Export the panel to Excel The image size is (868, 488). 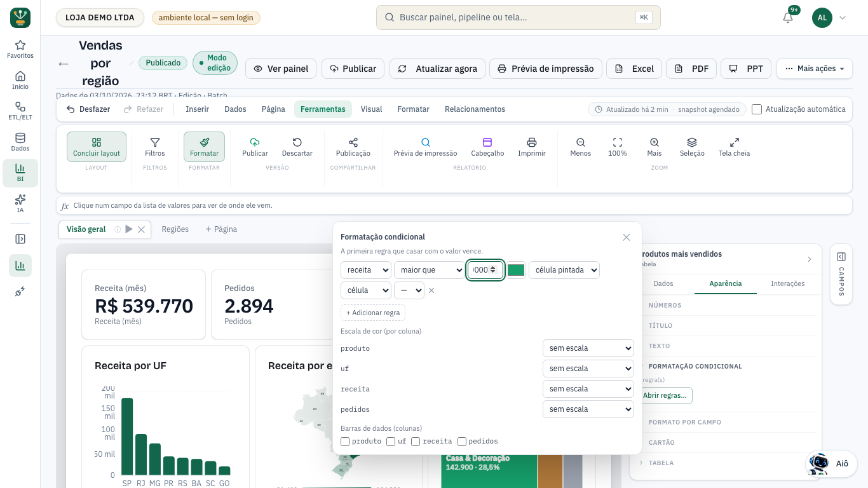(634, 69)
